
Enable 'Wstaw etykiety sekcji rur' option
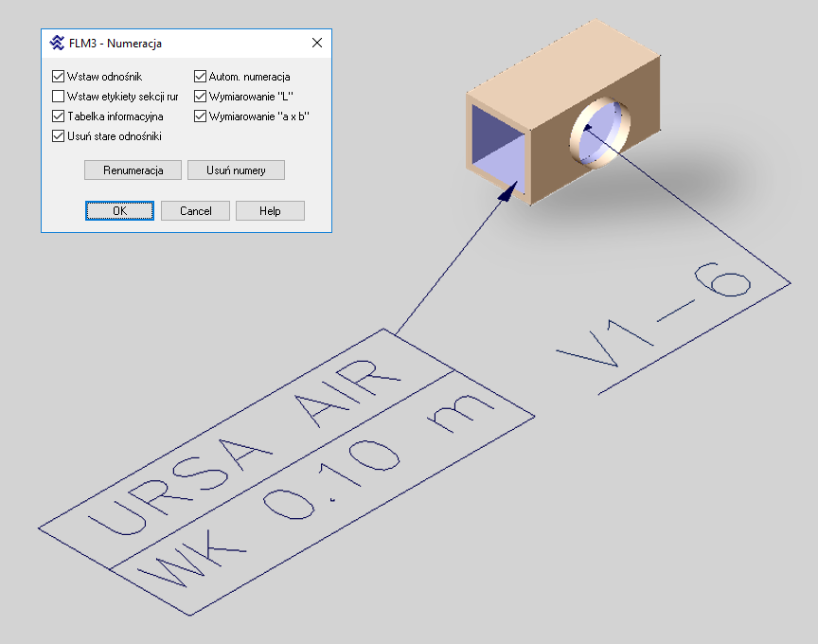point(59,97)
